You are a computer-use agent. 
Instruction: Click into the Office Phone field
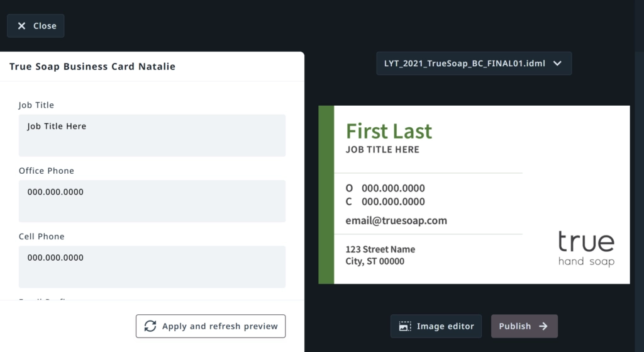click(x=152, y=201)
